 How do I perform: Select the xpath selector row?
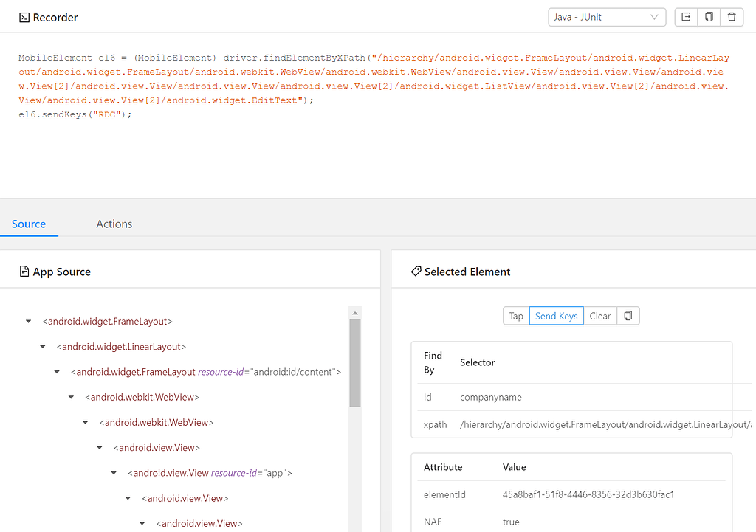517,424
